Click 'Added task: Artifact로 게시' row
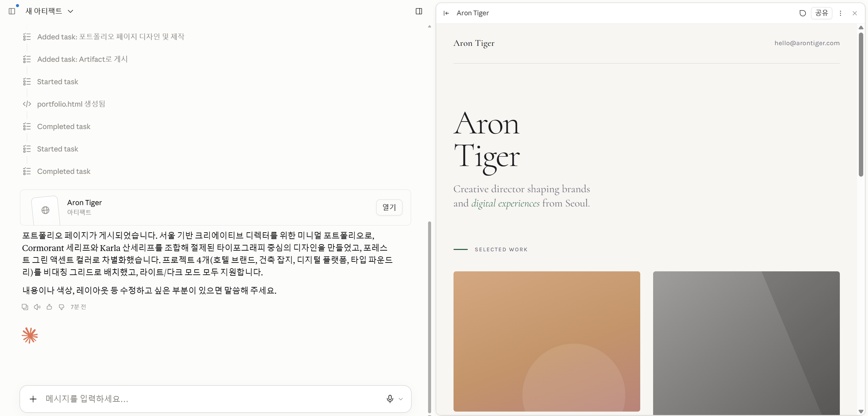The width and height of the screenshot is (868, 416). coord(82,59)
